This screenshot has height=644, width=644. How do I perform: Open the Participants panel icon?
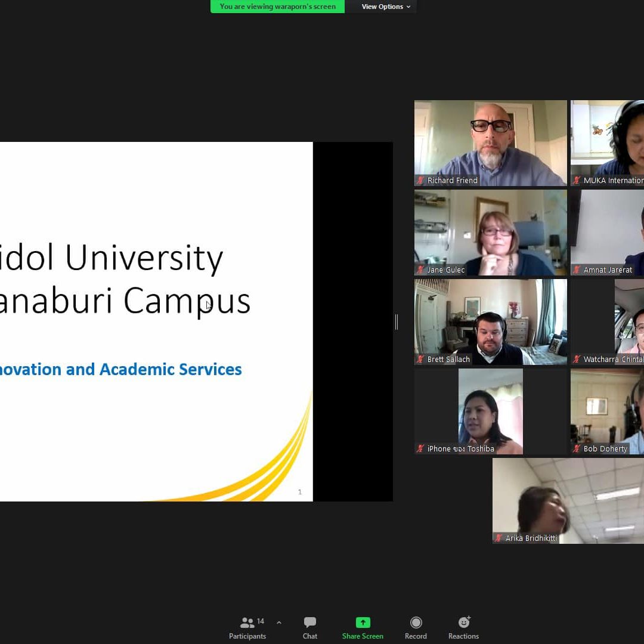tap(247, 623)
